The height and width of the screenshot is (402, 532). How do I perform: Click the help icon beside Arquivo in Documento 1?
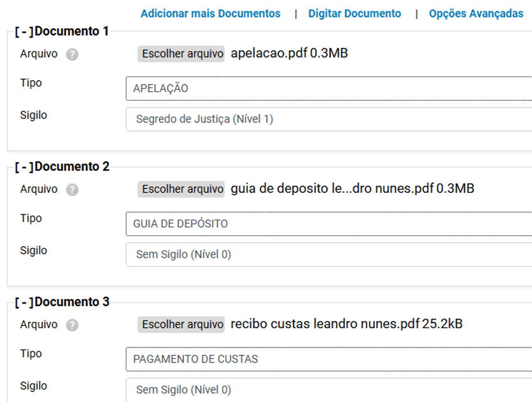(x=71, y=54)
